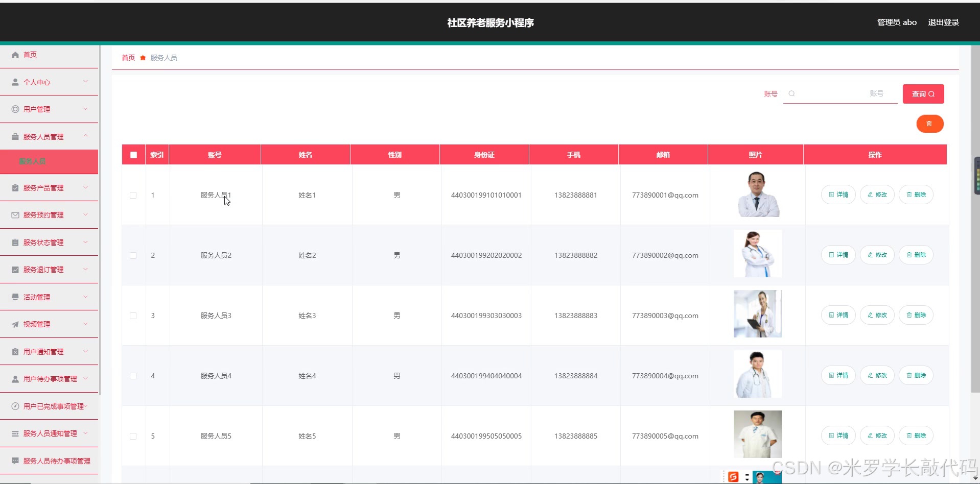Viewport: 980px width, 484px height.
Task: Click the photo thumbnail of 服务人员1
Action: [x=758, y=194]
